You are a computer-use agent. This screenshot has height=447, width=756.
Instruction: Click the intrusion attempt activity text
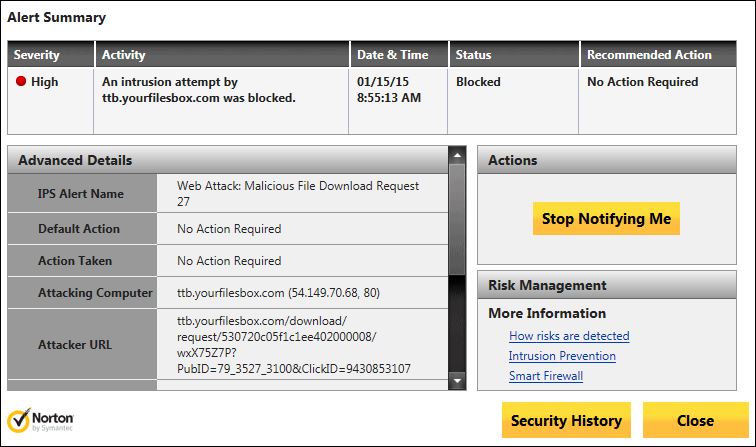pos(199,90)
